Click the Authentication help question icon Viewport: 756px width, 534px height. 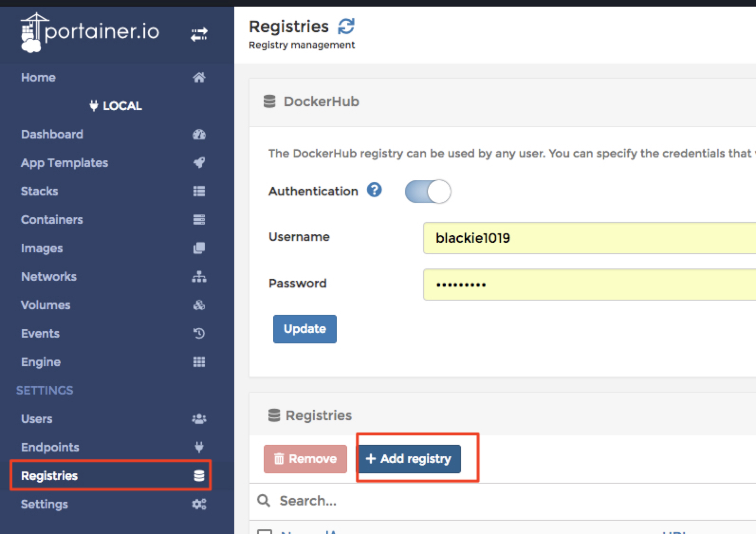374,190
